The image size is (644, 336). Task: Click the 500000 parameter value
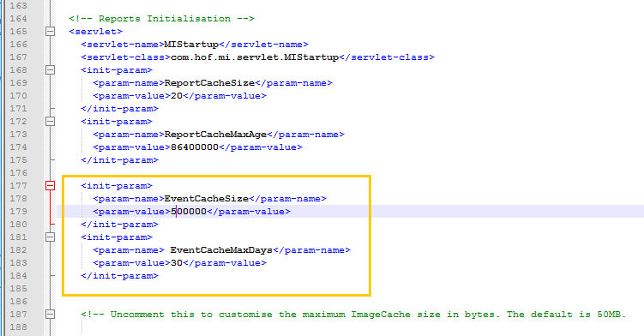click(x=189, y=212)
